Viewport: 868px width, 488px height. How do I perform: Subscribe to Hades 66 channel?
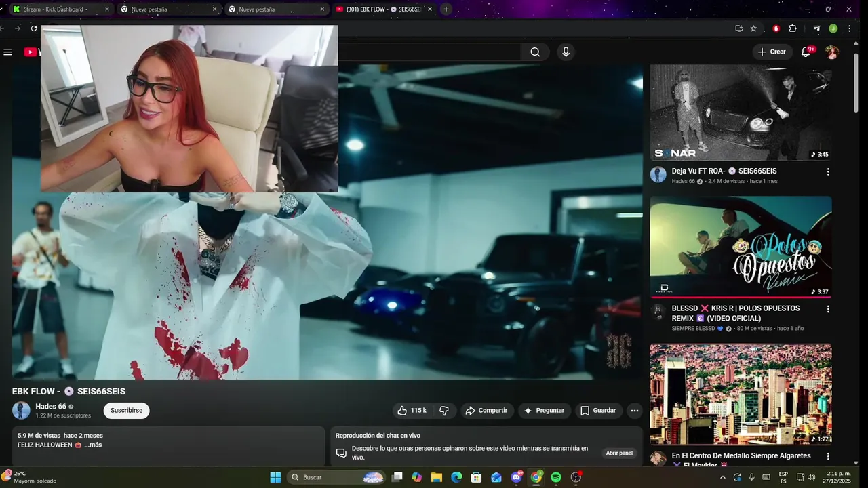126,411
